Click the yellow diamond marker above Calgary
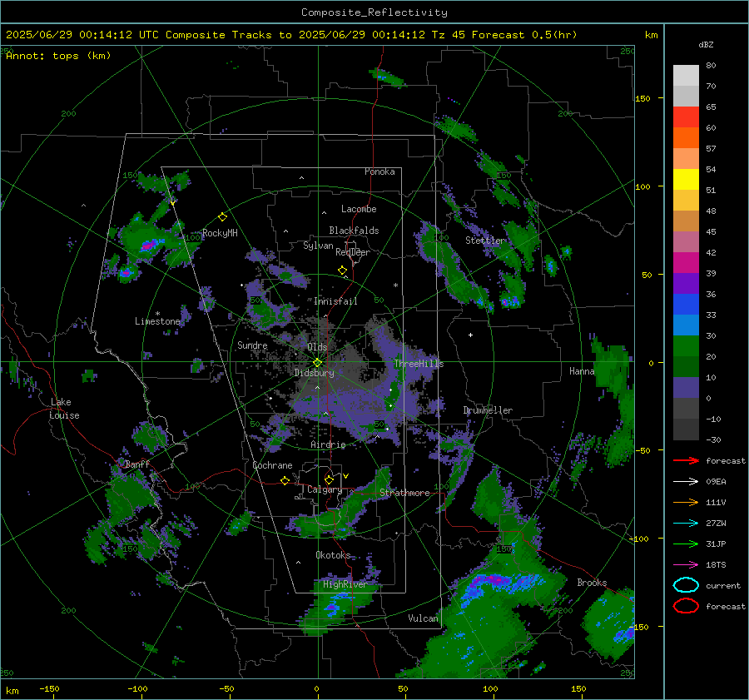The image size is (749, 700). (x=329, y=479)
